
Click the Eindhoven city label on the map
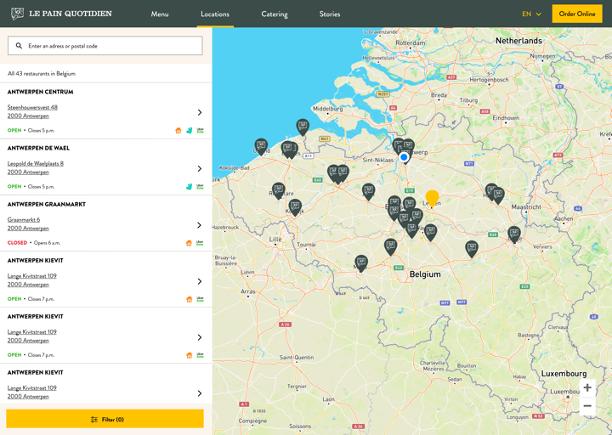[x=505, y=118]
